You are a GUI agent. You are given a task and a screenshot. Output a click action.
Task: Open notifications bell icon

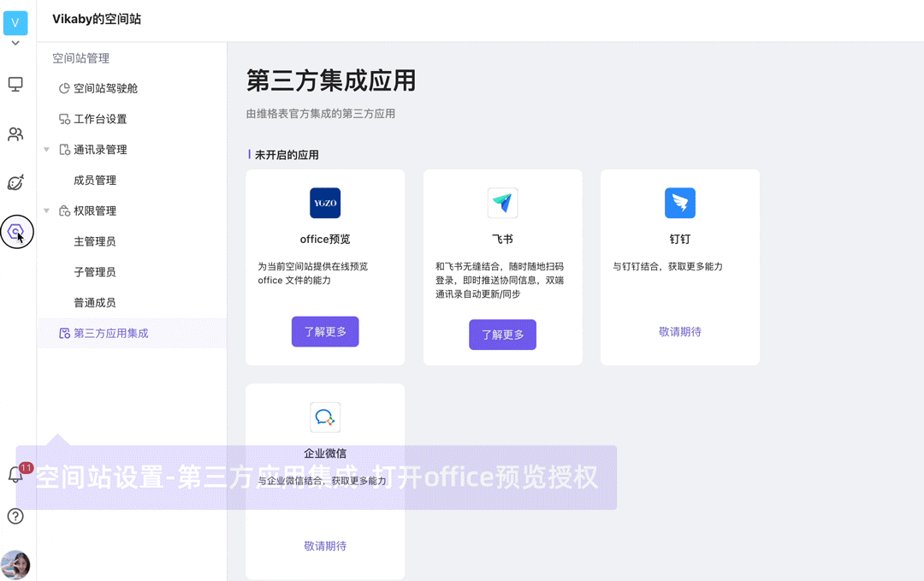pos(15,474)
